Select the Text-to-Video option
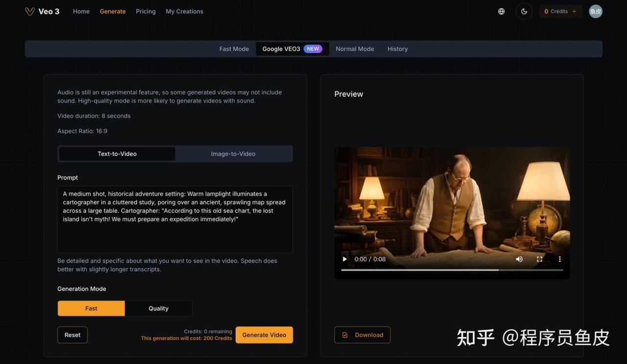Viewport: 627px width, 364px height. pyautogui.click(x=117, y=154)
